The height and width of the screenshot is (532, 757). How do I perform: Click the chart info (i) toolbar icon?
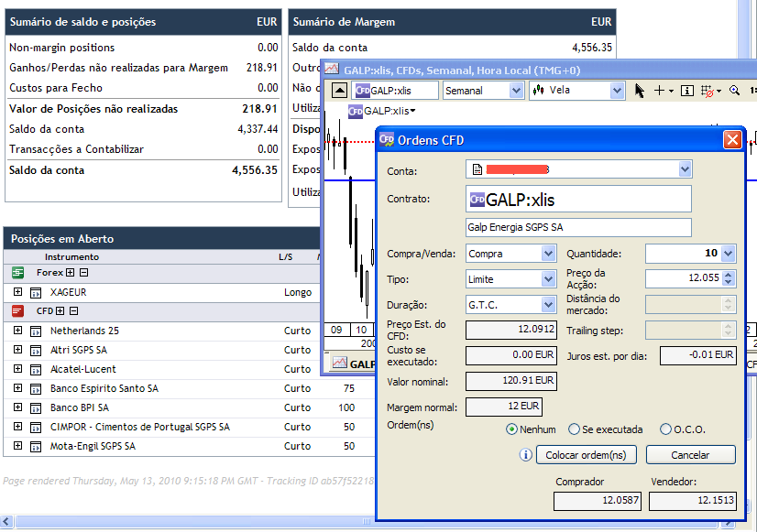(x=687, y=91)
